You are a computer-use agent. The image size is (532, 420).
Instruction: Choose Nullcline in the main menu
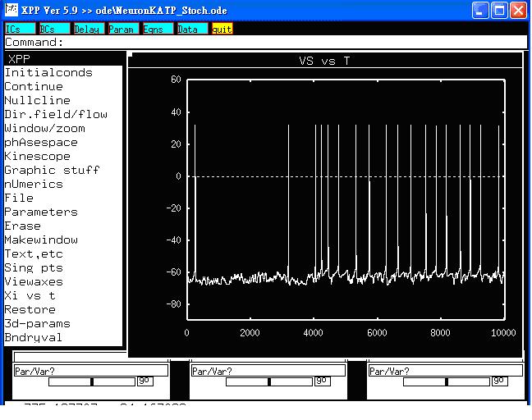tap(38, 100)
